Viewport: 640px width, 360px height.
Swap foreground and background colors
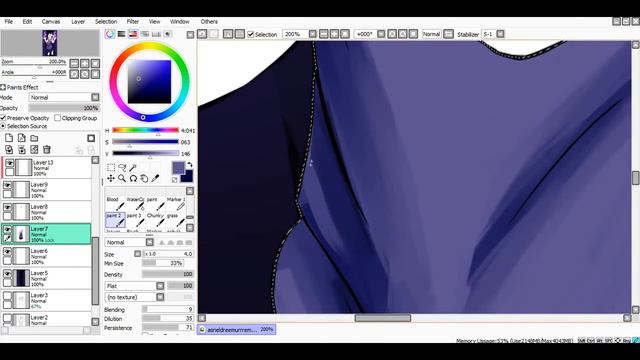pos(190,164)
